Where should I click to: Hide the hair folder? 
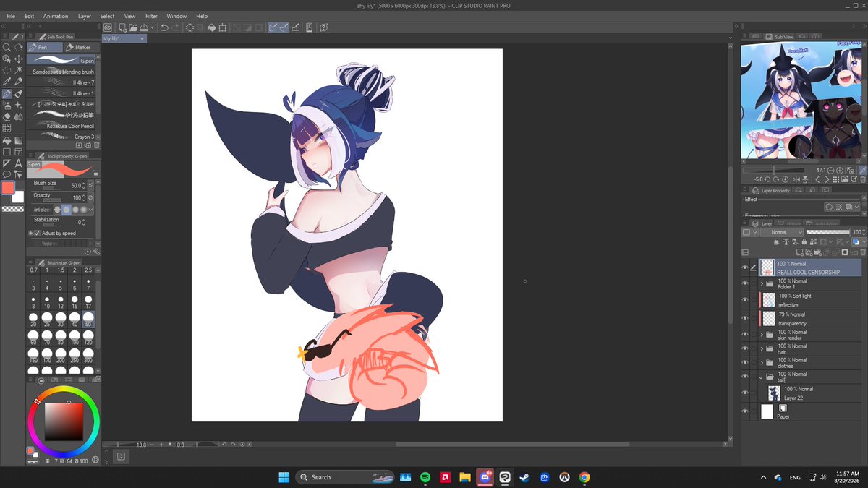[744, 348]
